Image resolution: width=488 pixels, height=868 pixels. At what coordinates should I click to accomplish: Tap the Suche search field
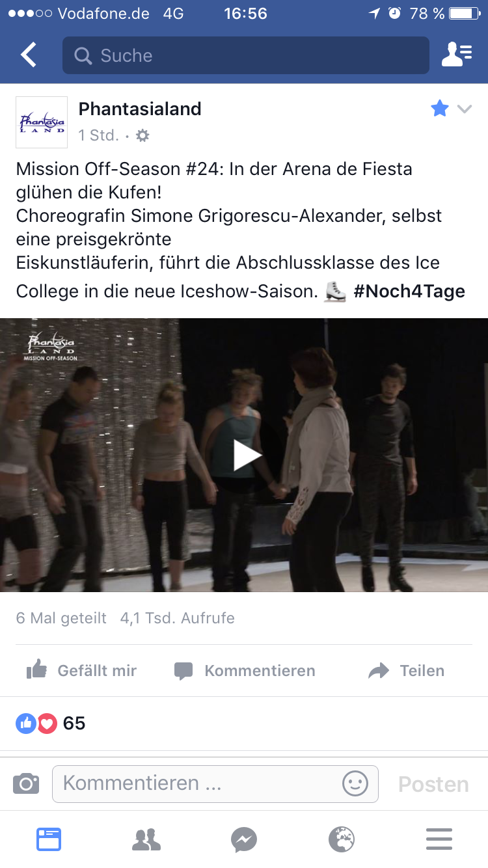pyautogui.click(x=246, y=55)
